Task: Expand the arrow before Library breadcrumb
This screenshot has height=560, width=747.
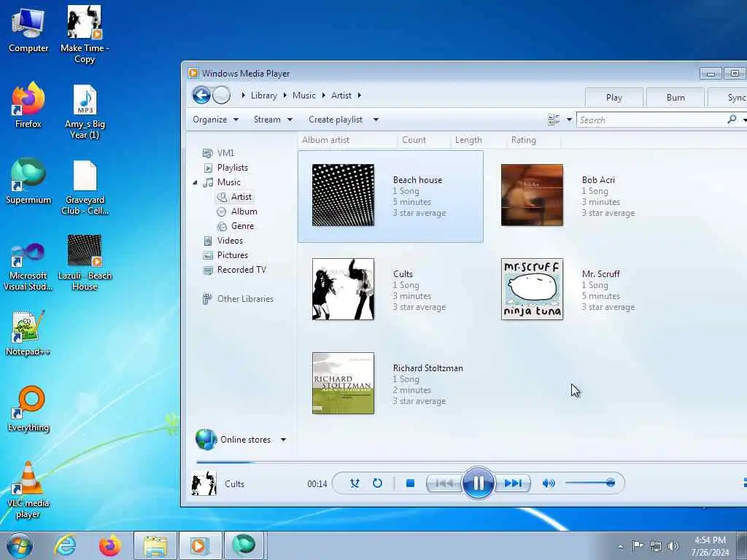Action: pos(243,96)
